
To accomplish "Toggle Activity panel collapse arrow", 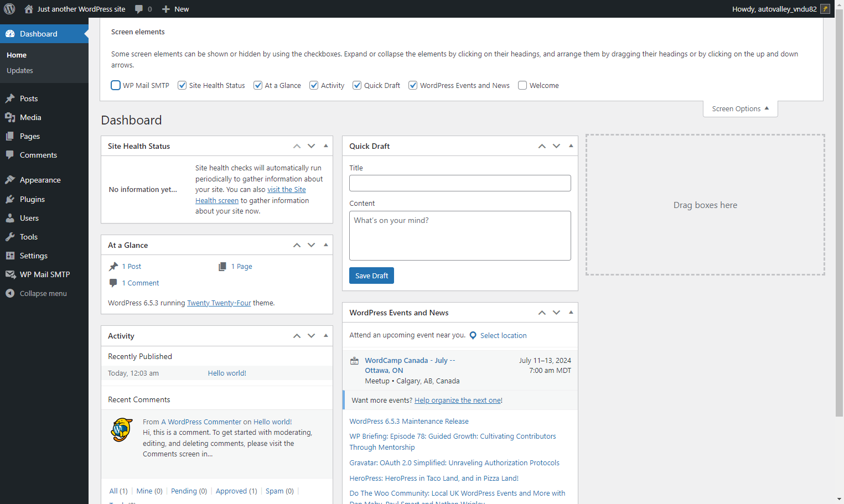I will 325,336.
